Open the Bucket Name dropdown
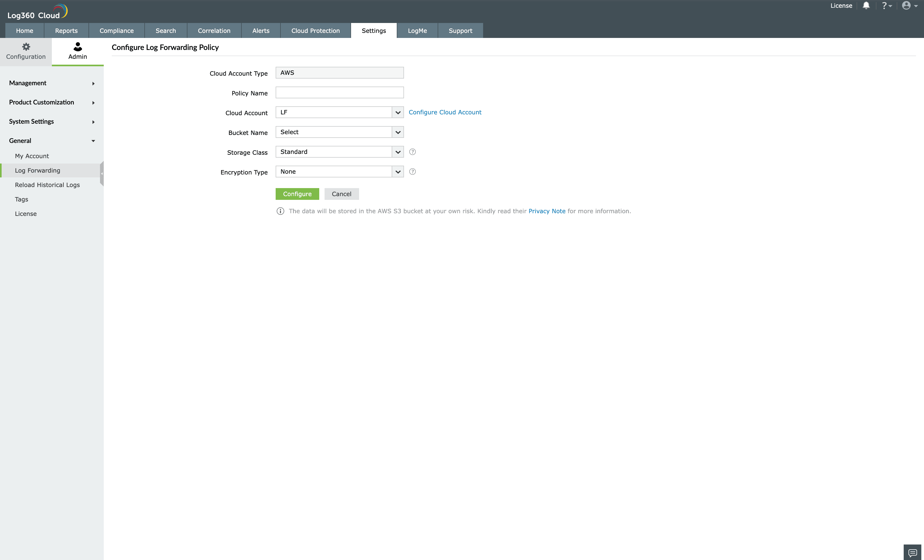This screenshot has width=924, height=560. coord(398,132)
